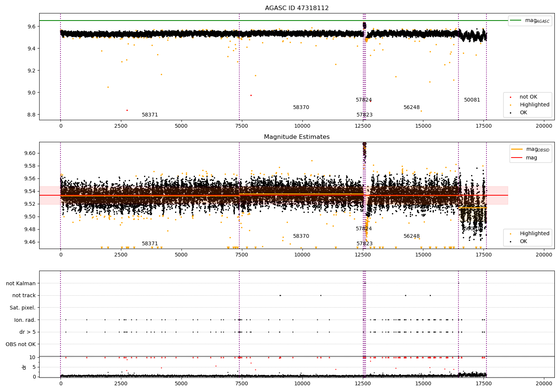Select the mag OBSID legend entry
This screenshot has width=560, height=392.
pos(531,149)
